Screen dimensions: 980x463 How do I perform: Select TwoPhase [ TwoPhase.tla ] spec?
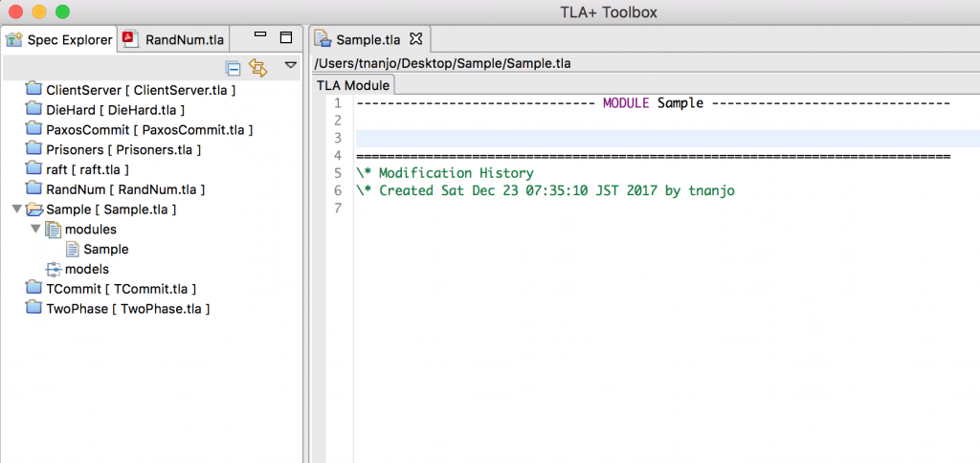pos(127,309)
